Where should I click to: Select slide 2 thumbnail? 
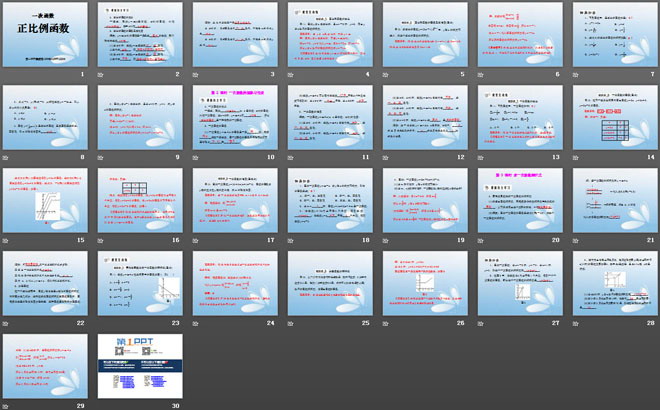point(140,35)
